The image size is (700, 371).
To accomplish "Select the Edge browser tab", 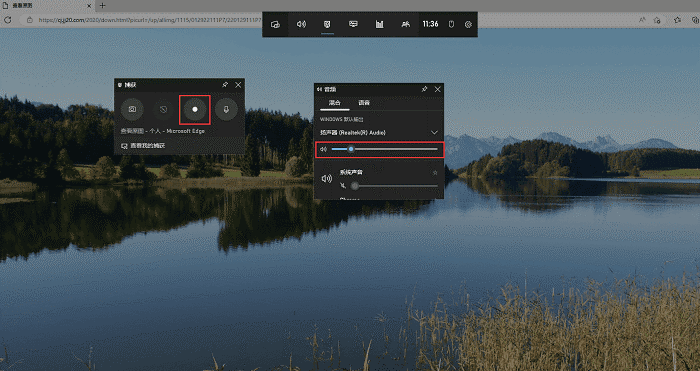I will (x=47, y=5).
